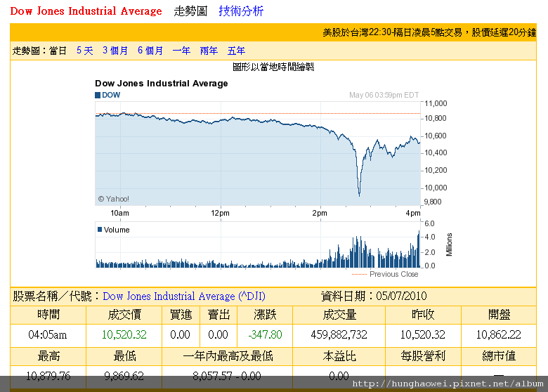Click the 昨收 column header
The width and height of the screenshot is (548, 392).
pyautogui.click(x=423, y=315)
